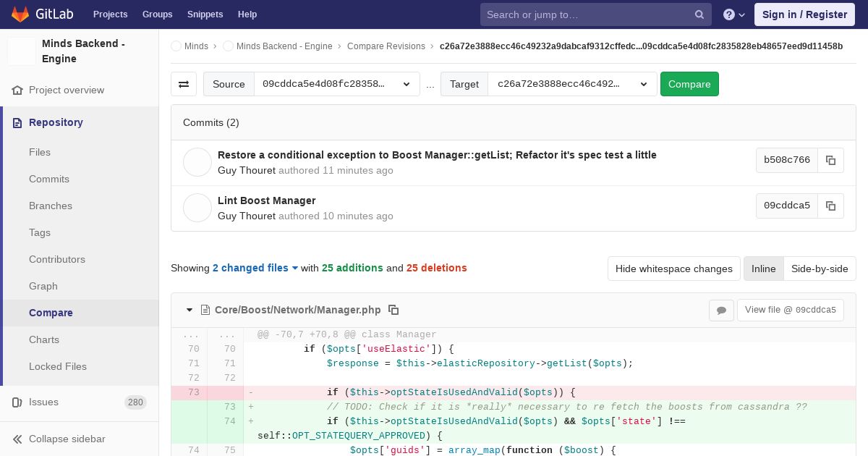Click the Minds breadcrumb link
The width and height of the screenshot is (868, 456).
pyautogui.click(x=196, y=46)
